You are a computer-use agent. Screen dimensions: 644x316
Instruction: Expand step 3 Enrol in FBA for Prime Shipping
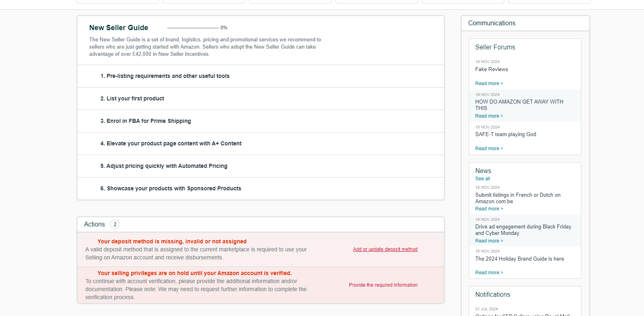pyautogui.click(x=261, y=121)
